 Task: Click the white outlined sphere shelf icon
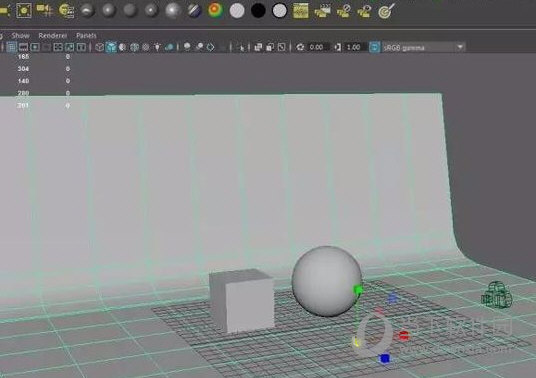click(x=279, y=11)
